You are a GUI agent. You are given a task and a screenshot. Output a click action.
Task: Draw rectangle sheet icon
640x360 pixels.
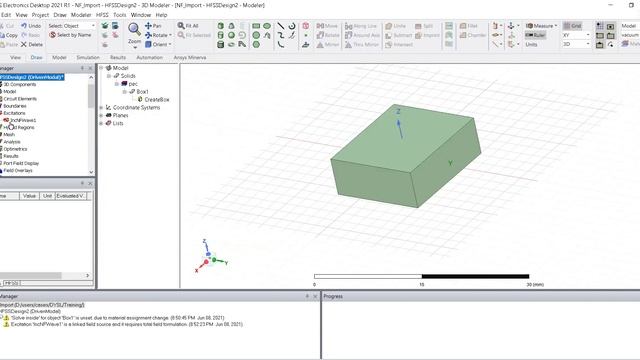(x=256, y=26)
